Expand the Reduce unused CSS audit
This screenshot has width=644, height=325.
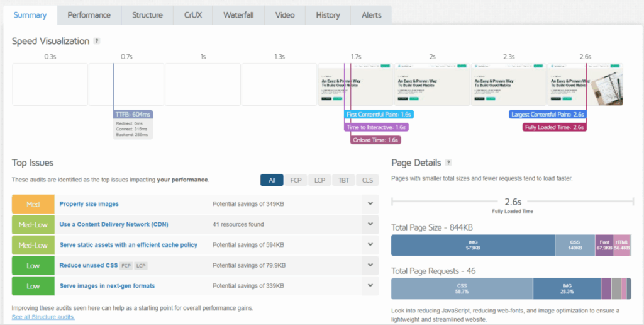pos(370,265)
